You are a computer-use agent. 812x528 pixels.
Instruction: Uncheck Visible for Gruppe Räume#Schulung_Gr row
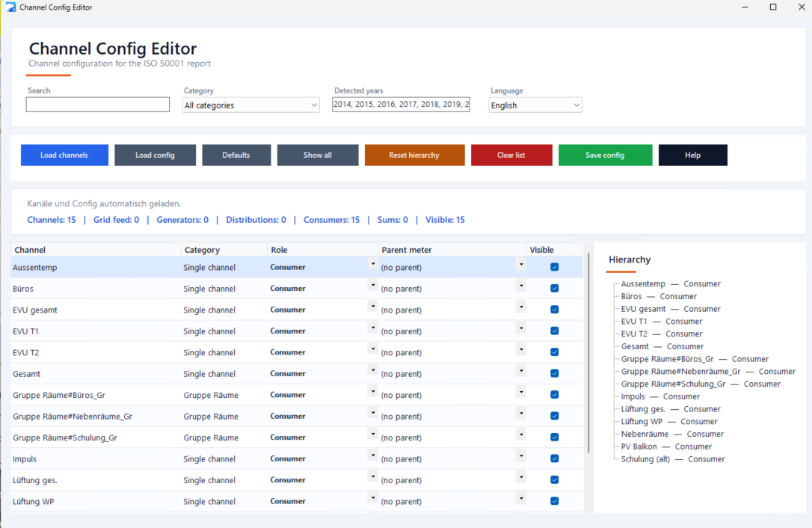pos(555,437)
